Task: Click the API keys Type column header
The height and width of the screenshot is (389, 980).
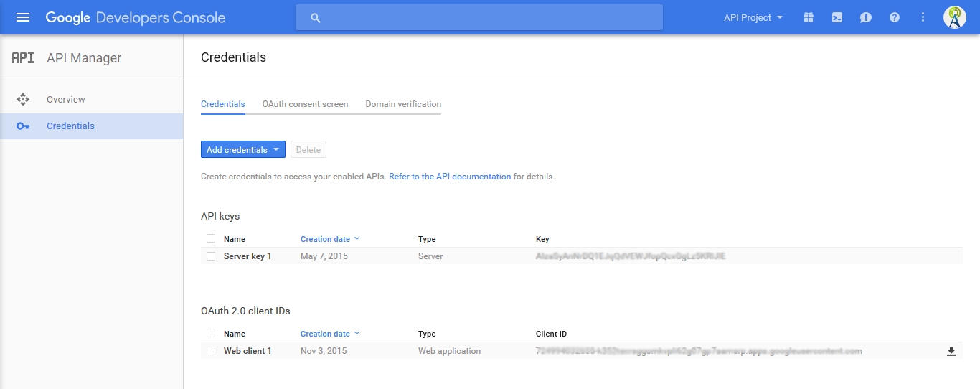Action: 427,239
